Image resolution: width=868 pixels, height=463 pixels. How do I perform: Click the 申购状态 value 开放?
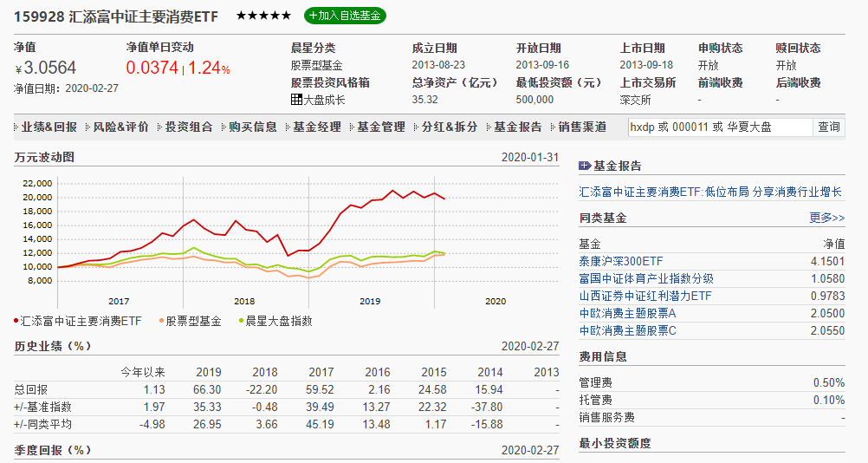[x=708, y=65]
